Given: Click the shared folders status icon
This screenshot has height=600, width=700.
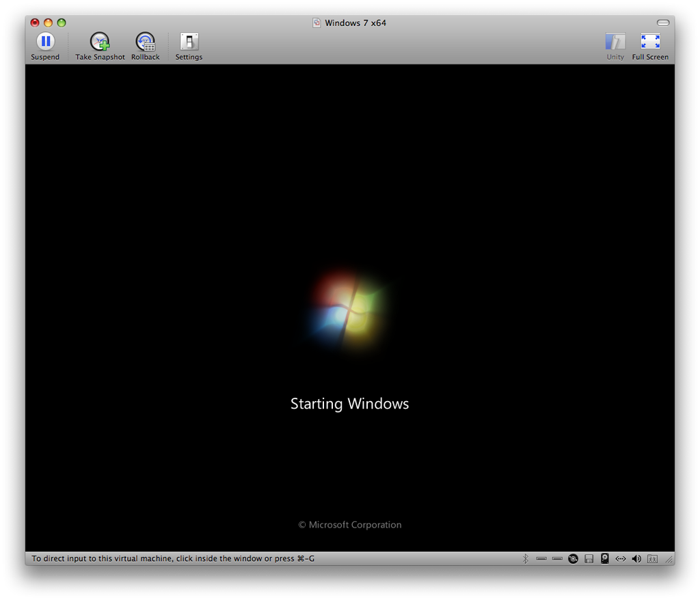Looking at the screenshot, I should [x=652, y=559].
